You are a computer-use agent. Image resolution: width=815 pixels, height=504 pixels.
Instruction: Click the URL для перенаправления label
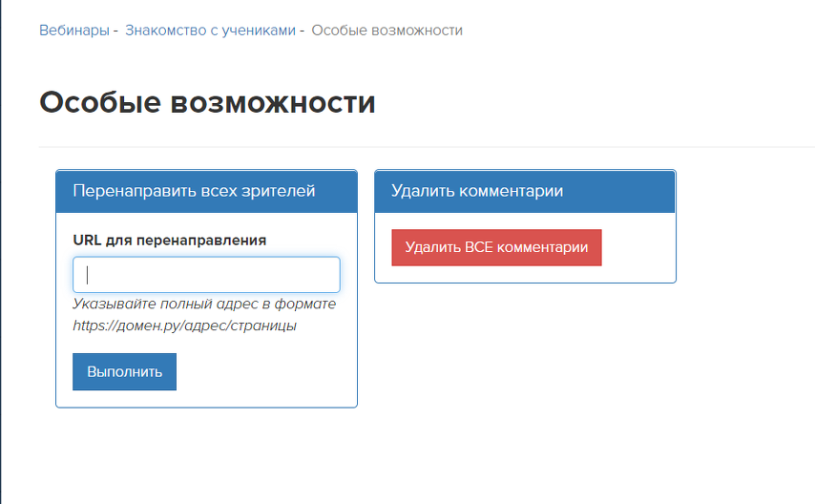[170, 241]
